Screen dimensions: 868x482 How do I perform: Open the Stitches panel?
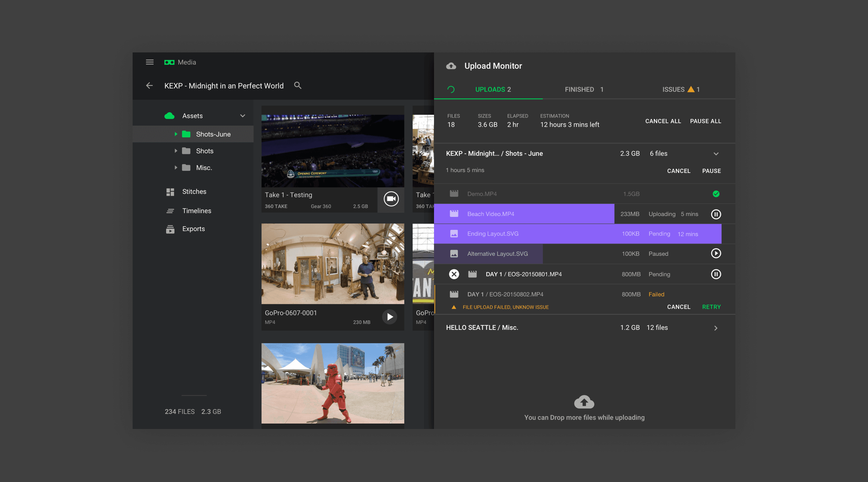click(194, 191)
